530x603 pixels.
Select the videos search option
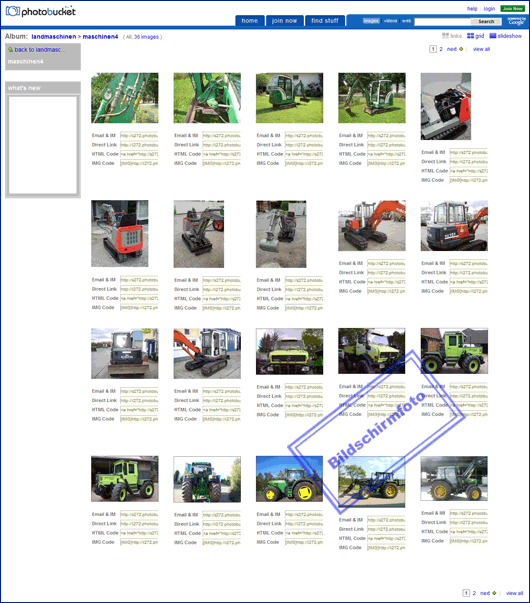(390, 21)
